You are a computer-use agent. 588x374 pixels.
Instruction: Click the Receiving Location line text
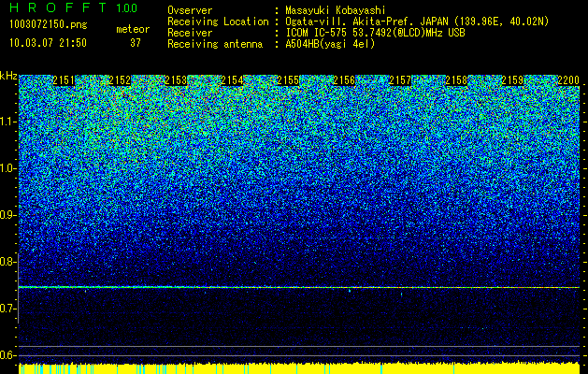358,22
